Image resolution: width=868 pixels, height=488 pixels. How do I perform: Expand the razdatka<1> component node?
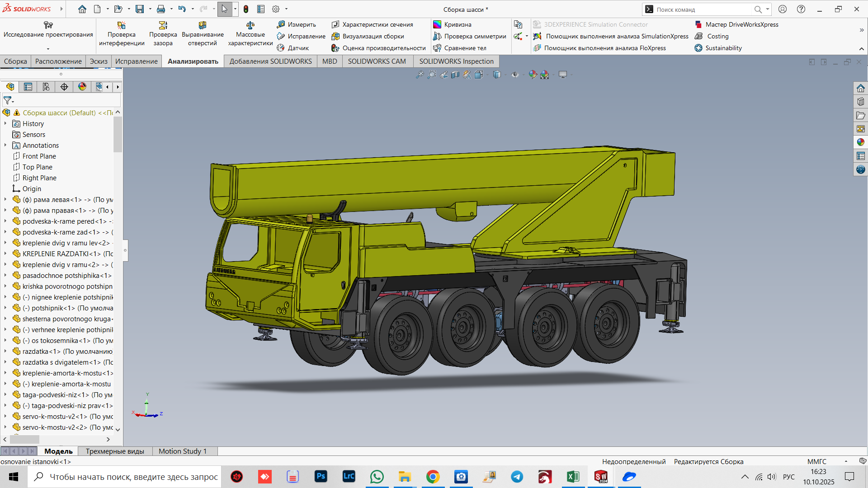coord(5,351)
